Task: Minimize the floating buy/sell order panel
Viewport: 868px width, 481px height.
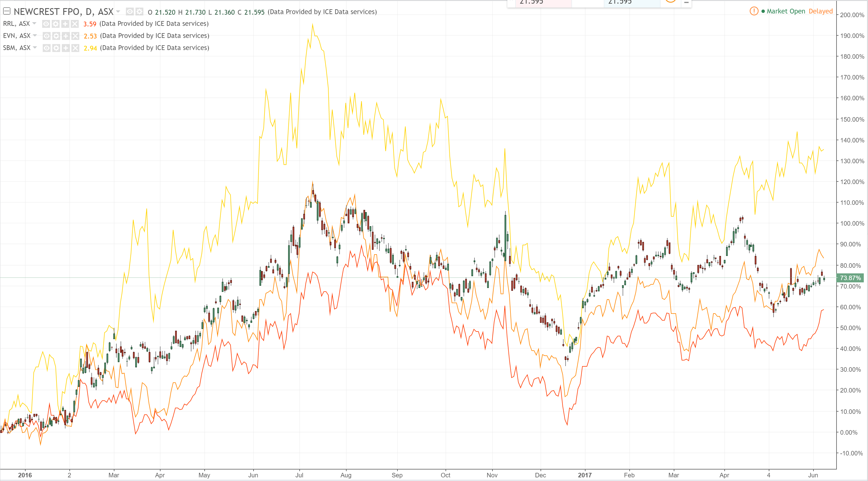Action: click(686, 3)
